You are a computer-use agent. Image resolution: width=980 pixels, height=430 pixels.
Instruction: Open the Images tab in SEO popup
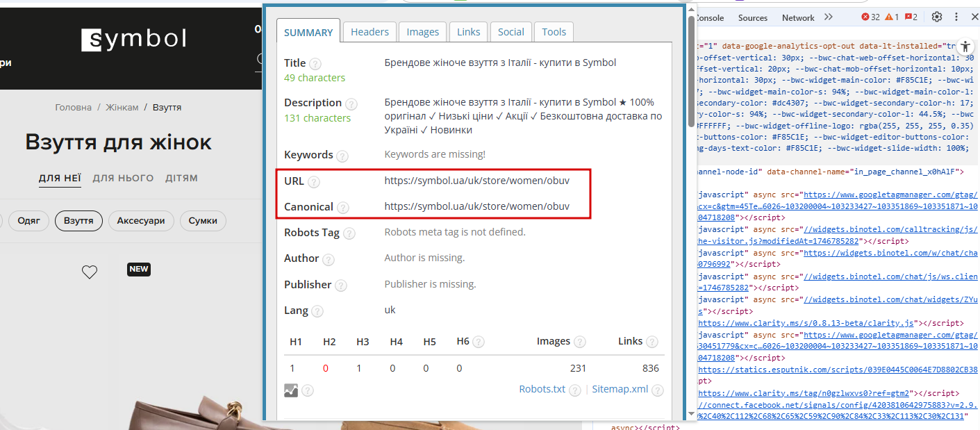pos(423,32)
